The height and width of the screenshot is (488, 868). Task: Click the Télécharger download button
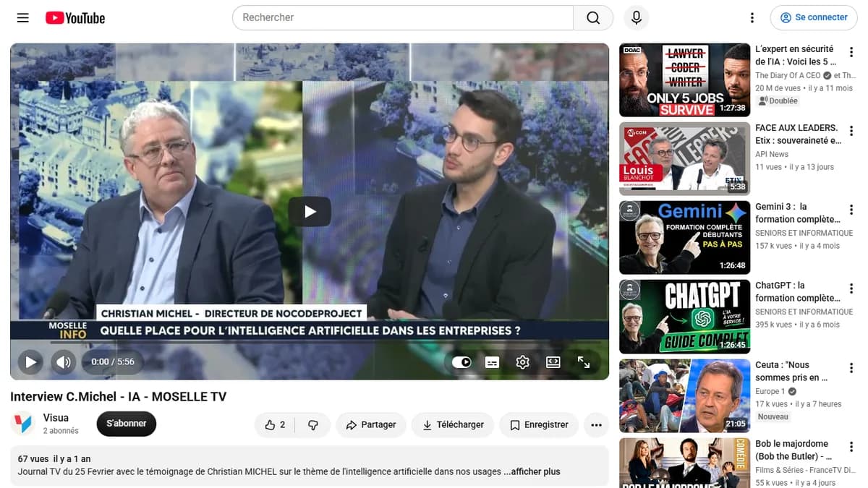[x=453, y=425]
